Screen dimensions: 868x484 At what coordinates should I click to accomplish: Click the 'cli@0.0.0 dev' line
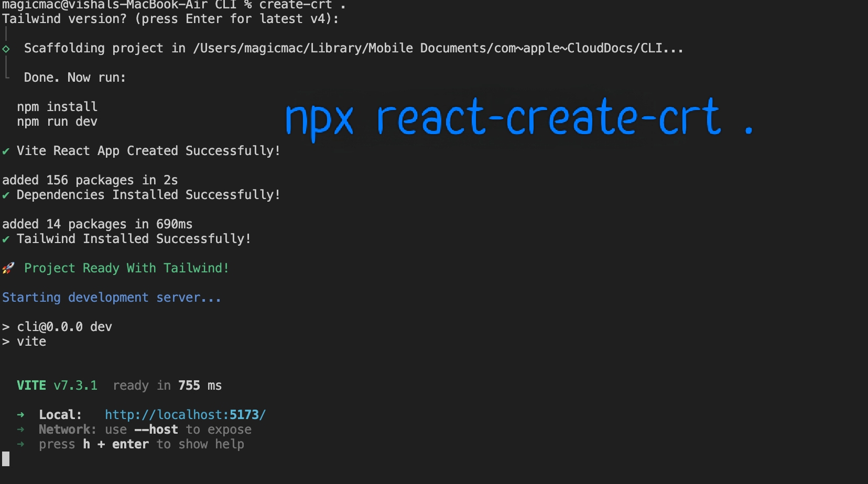[x=64, y=327]
